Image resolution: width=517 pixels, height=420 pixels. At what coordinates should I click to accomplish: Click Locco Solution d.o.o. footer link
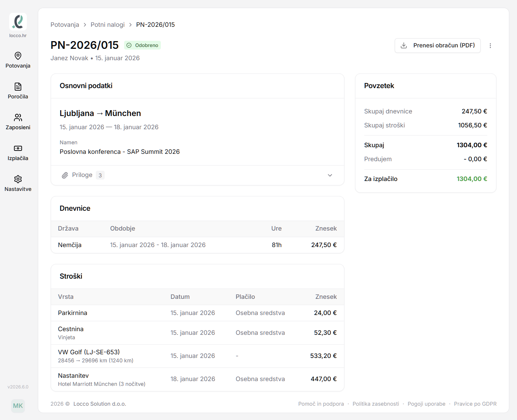point(100,404)
